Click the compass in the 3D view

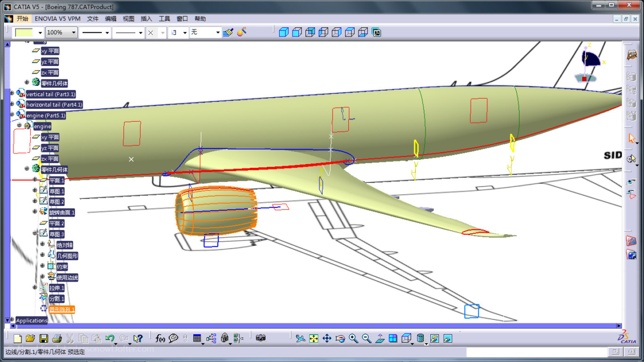pos(589,63)
